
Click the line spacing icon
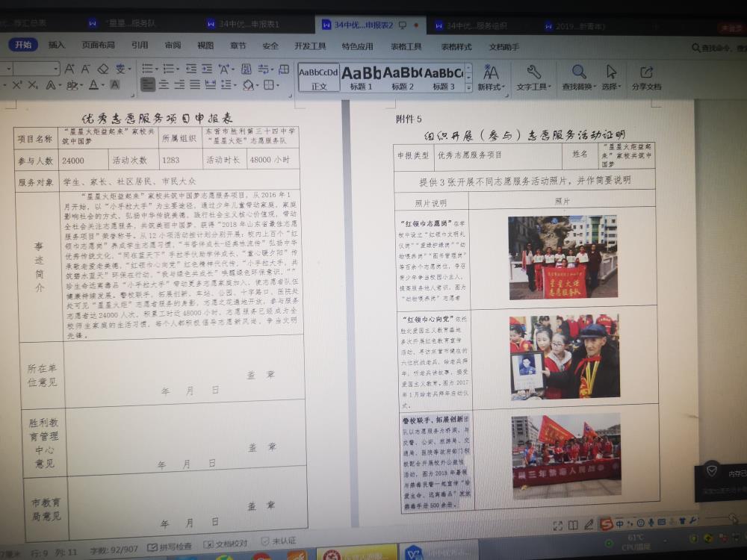(226, 85)
